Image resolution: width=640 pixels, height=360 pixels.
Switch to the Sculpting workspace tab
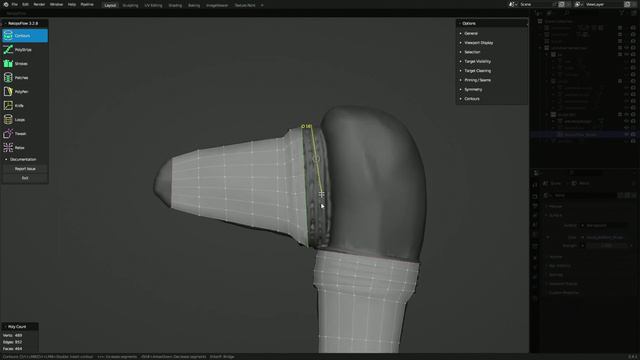[131, 5]
